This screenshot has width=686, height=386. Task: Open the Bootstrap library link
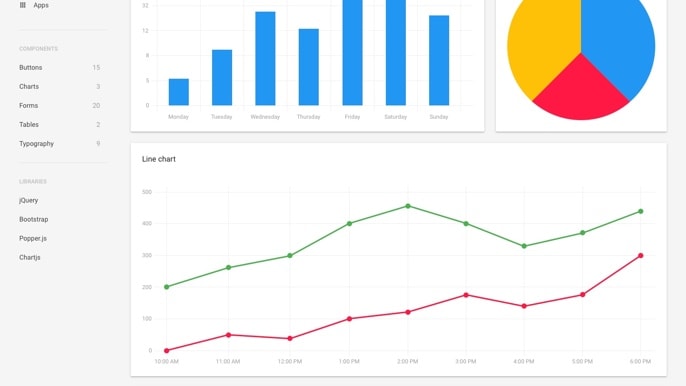34,219
